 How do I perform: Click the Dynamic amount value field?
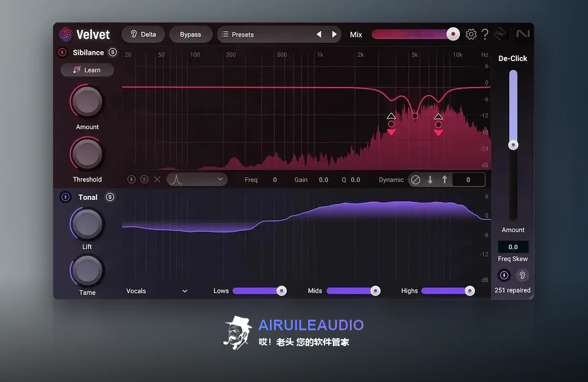coord(468,180)
